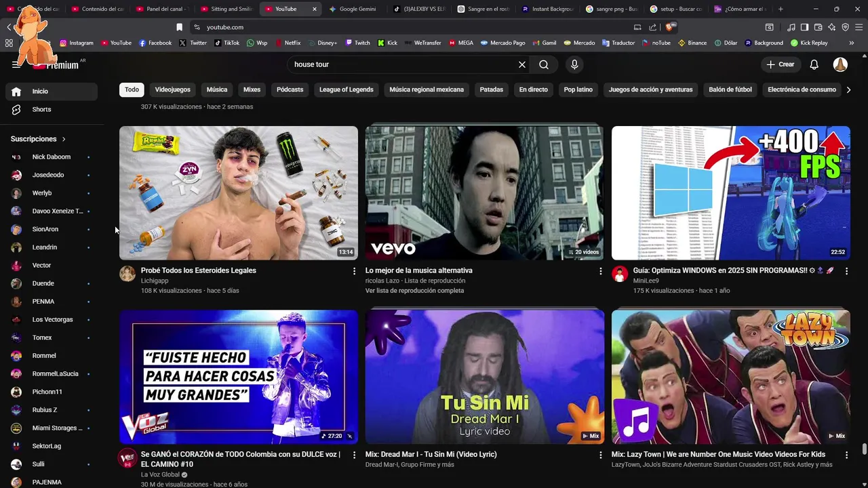Open options menu for Mix Dread Mar I

point(600,455)
